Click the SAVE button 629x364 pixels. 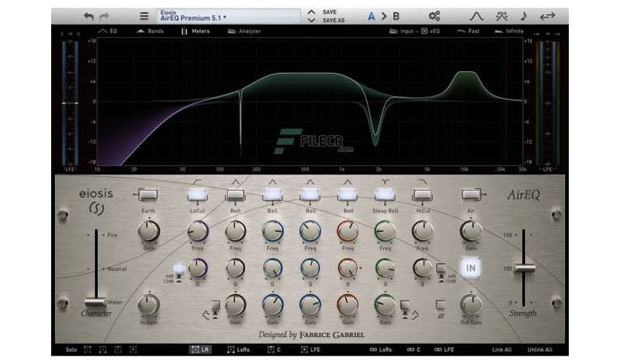click(x=330, y=12)
